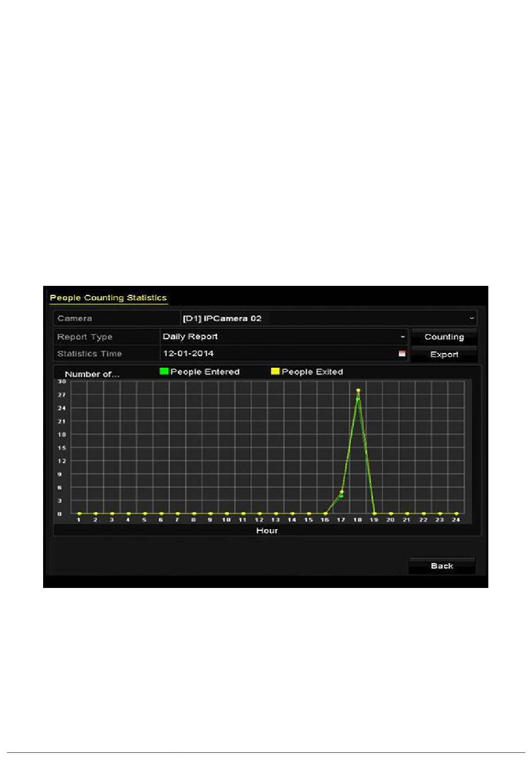Open the Report Type dropdown

(x=402, y=337)
